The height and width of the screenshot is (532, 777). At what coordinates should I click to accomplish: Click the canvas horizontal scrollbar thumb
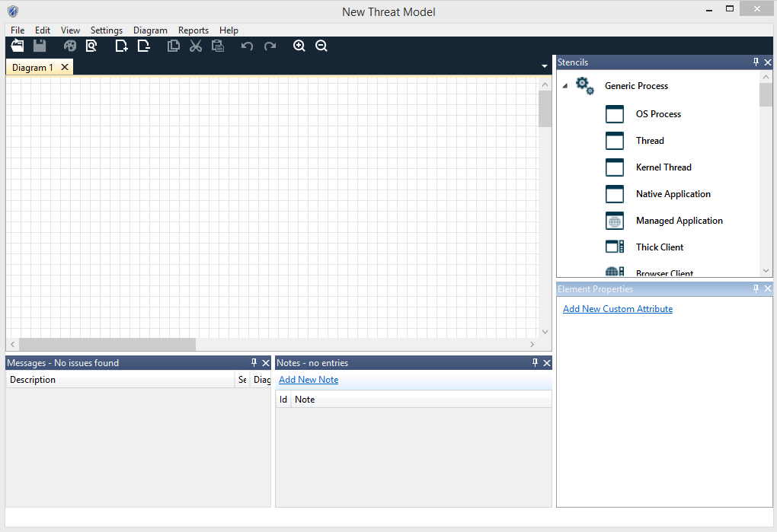pyautogui.click(x=107, y=345)
